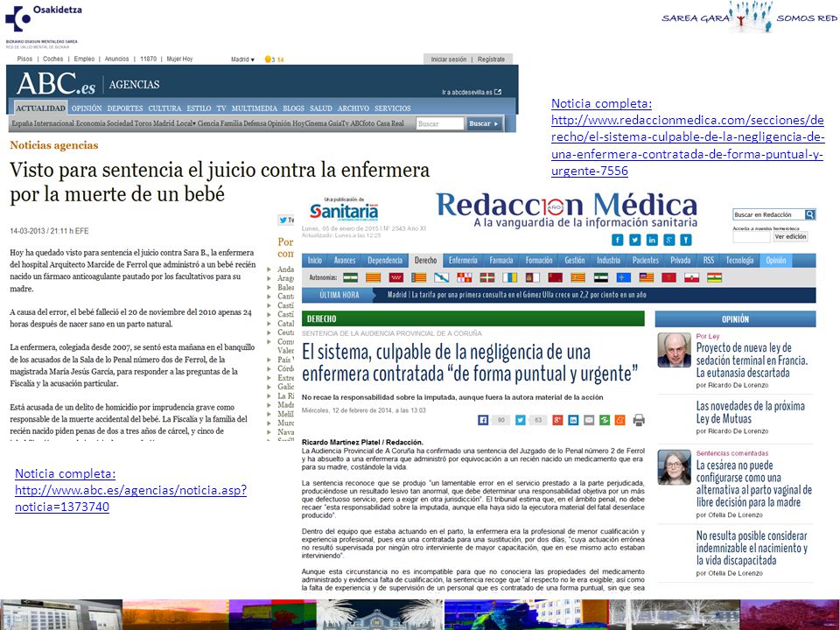The width and height of the screenshot is (840, 630).
Task: Click the green share icon below article date
Action: [x=605, y=420]
